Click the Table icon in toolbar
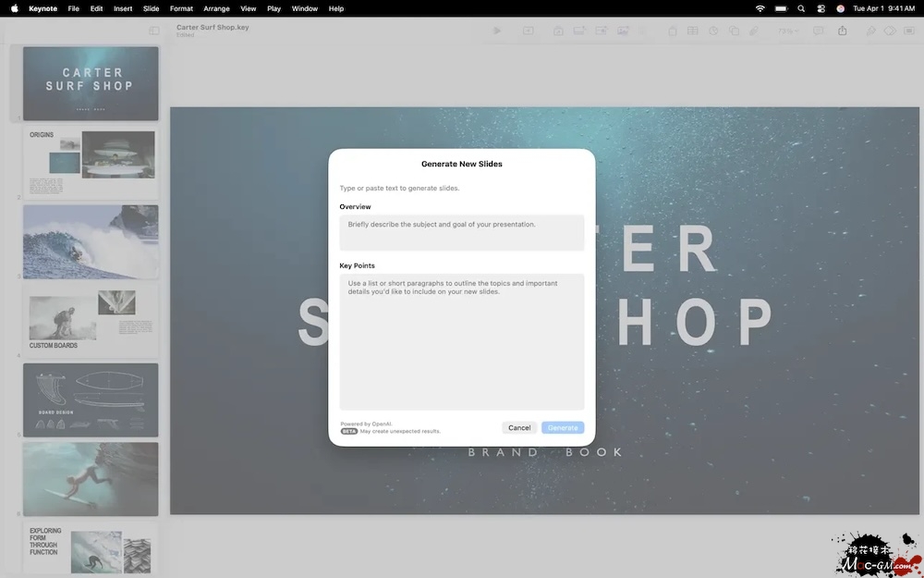The height and width of the screenshot is (578, 924). tap(692, 31)
